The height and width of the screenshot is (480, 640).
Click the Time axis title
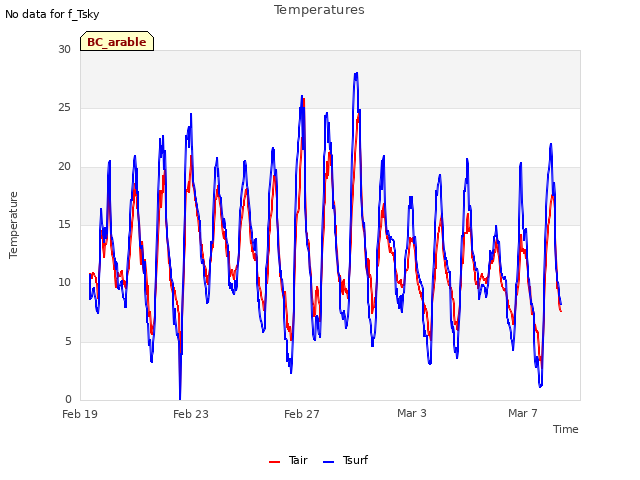click(566, 429)
